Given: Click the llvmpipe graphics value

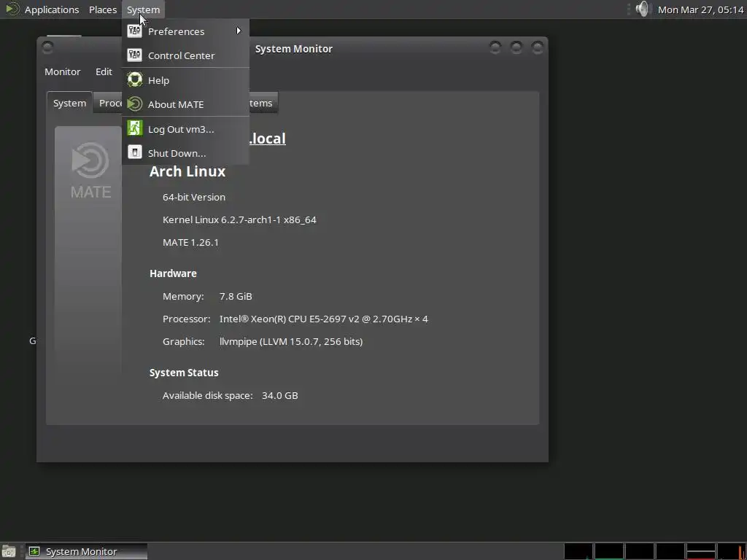Looking at the screenshot, I should (290, 341).
